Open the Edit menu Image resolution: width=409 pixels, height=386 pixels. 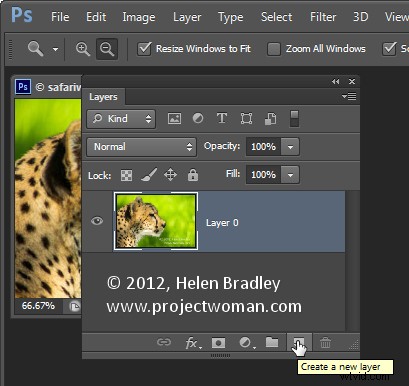click(96, 17)
